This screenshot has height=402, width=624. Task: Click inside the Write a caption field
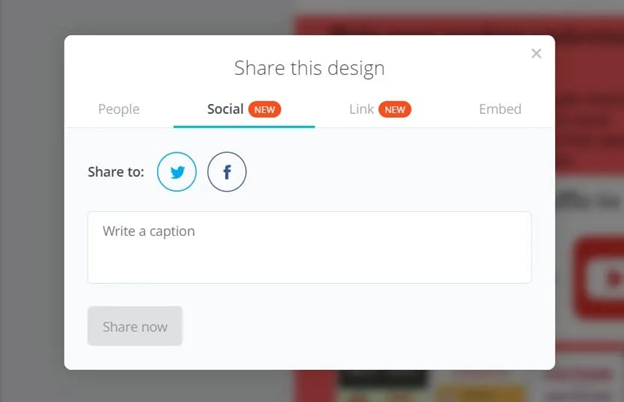(310, 247)
